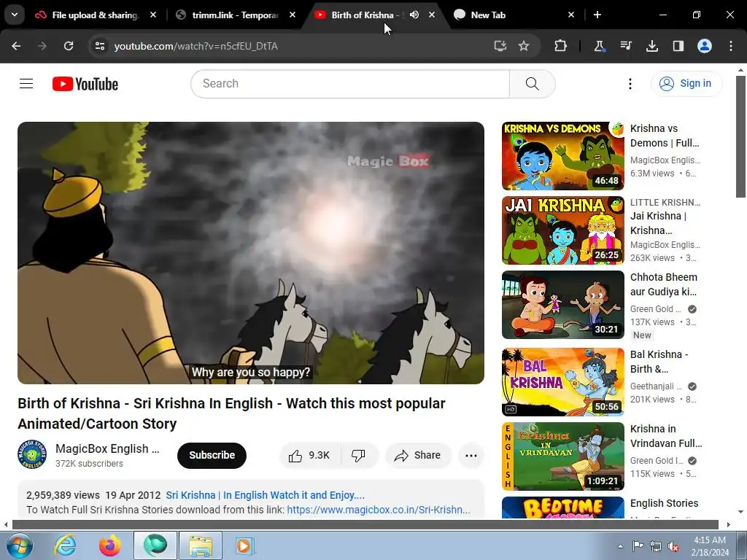
Task: Open media controls icon in toolbar
Action: 625,46
